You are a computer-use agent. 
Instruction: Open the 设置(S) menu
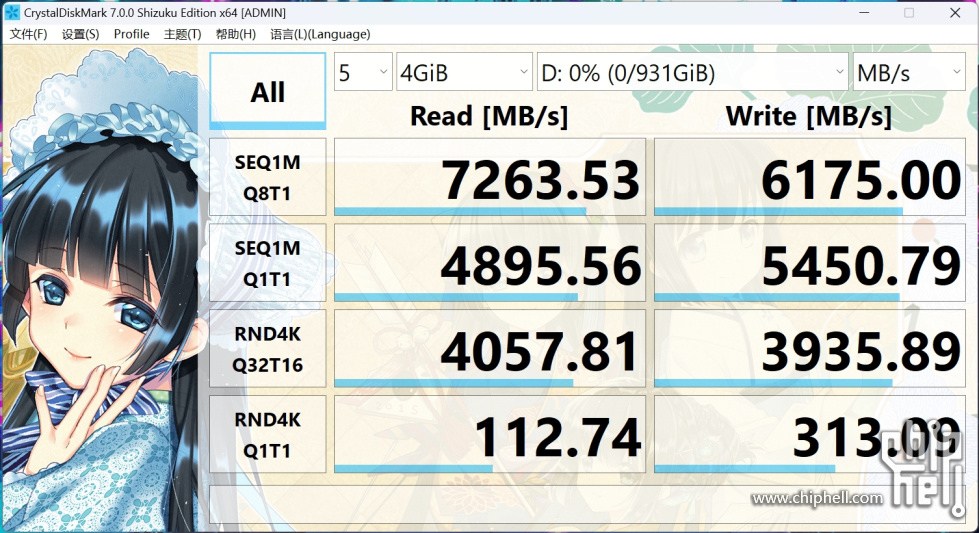(81, 34)
